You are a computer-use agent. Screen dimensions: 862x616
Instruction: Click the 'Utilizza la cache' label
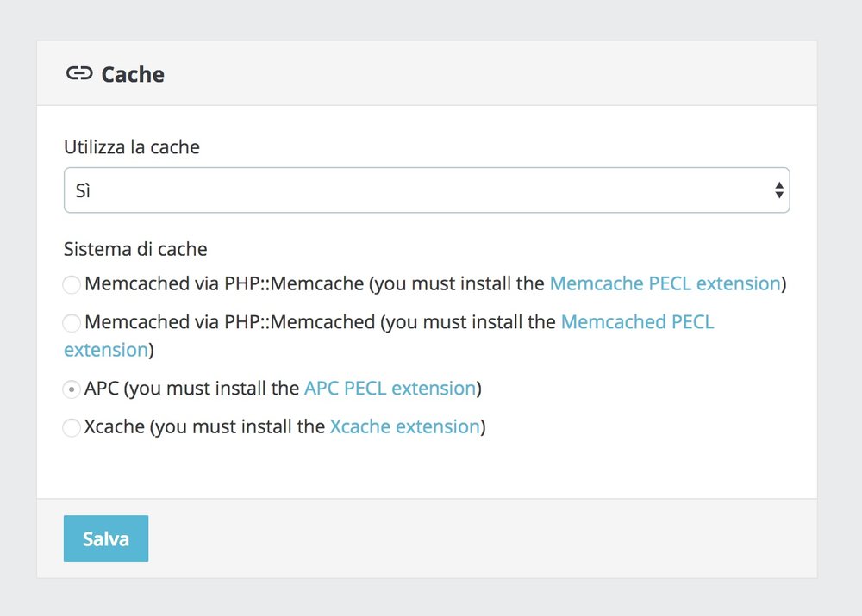[x=131, y=146]
